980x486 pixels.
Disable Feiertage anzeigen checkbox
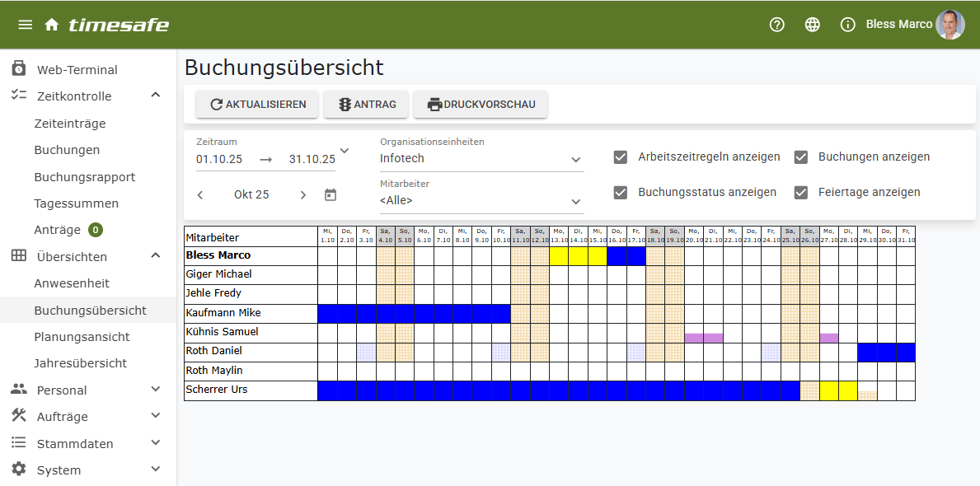(x=801, y=192)
